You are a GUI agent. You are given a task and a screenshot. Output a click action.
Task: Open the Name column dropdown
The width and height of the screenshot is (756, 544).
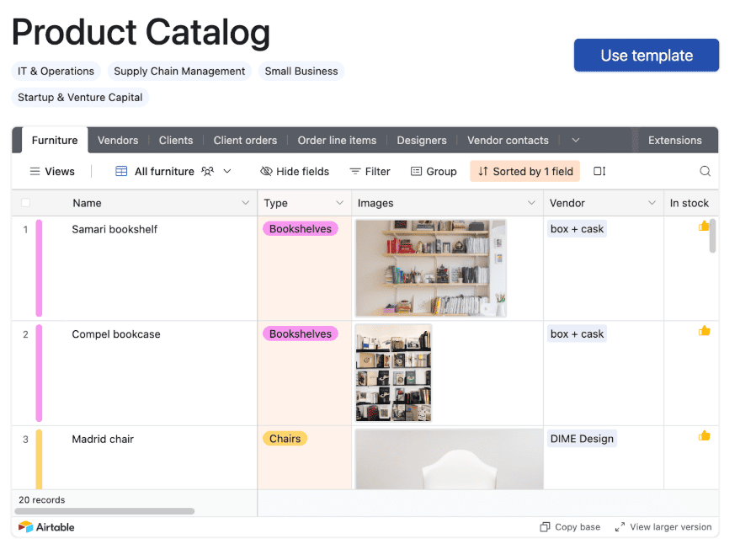tap(245, 202)
